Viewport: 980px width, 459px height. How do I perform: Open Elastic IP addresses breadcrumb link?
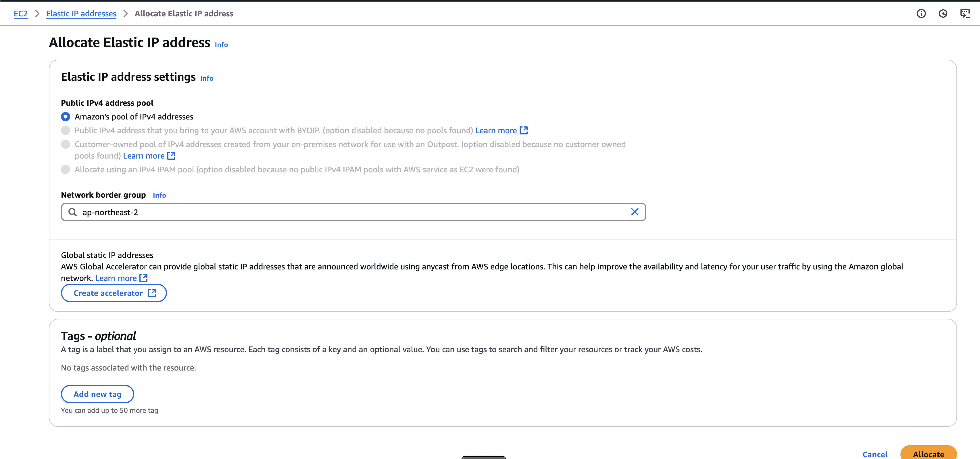(81, 14)
